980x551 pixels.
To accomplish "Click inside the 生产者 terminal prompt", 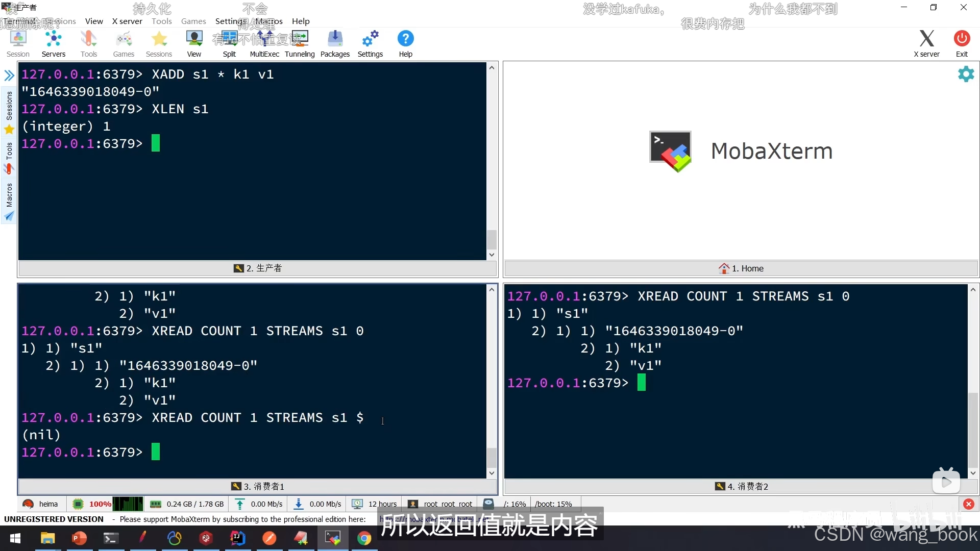I will click(156, 143).
